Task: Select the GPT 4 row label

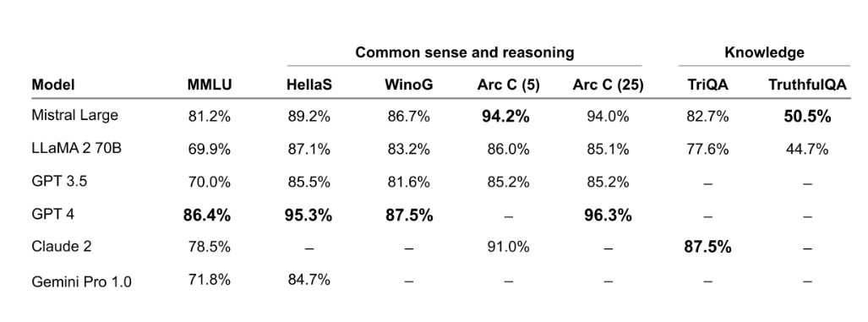Action: pos(53,214)
